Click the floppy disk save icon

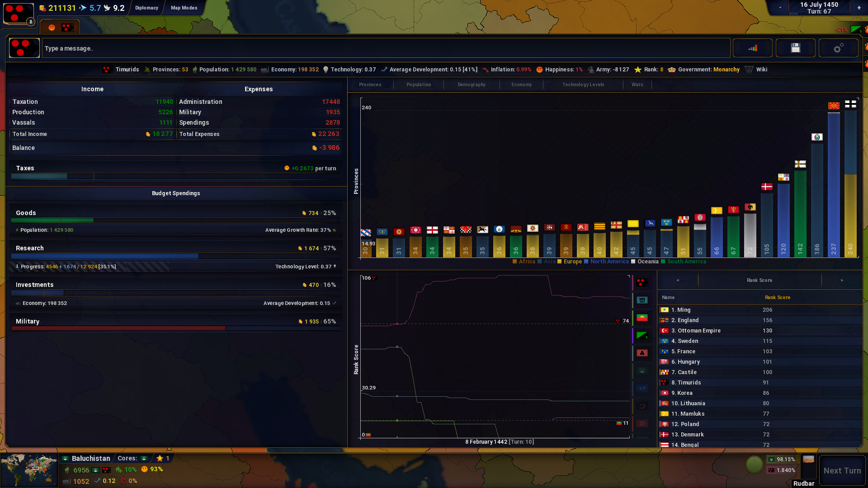pos(795,48)
